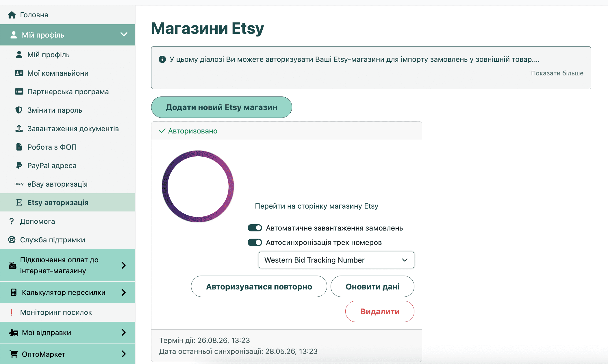Click the circular Etsy shop avatar
Viewport: 608px width, 364px height.
tap(198, 186)
